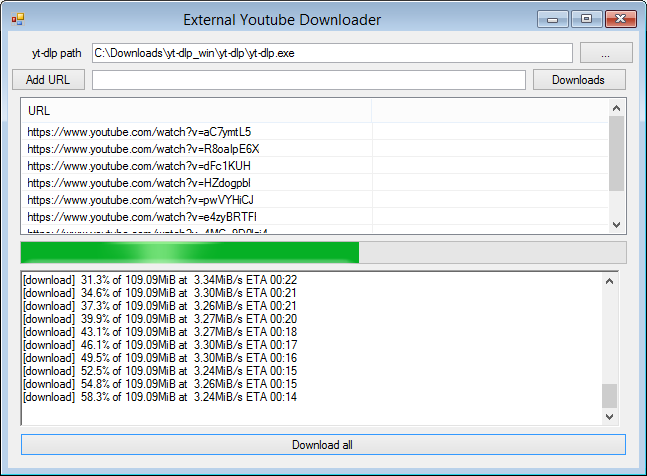Screen dimensions: 647x476
Task: Click log output scroll up arrow
Action: click(609, 281)
